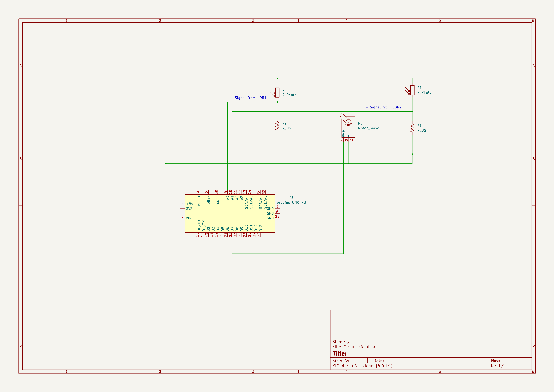This screenshot has width=554, height=392.
Task: Select the 'Signal from LDR2' text note
Action: pos(383,107)
